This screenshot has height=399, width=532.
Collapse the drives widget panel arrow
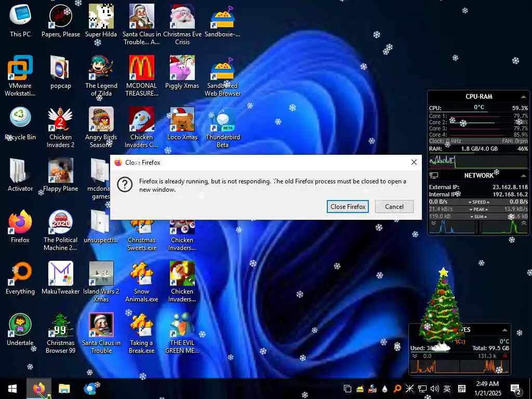(505, 330)
